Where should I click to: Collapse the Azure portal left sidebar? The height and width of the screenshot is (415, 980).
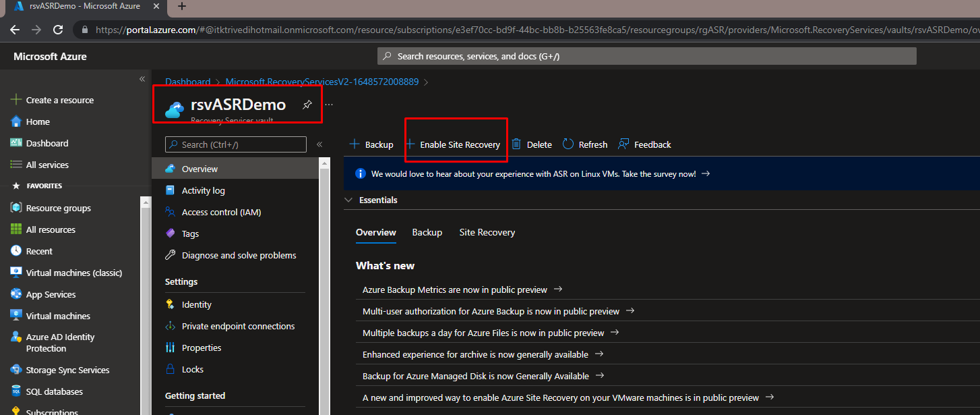142,79
